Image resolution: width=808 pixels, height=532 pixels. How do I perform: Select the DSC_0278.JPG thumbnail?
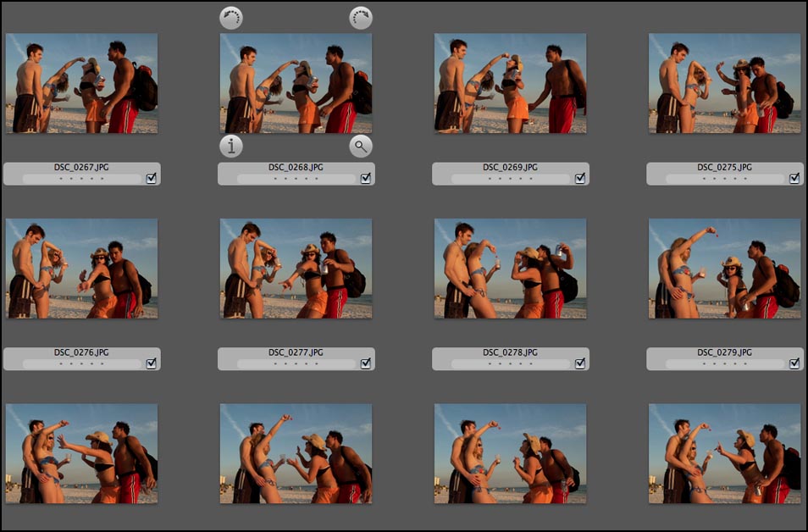[x=510, y=268]
